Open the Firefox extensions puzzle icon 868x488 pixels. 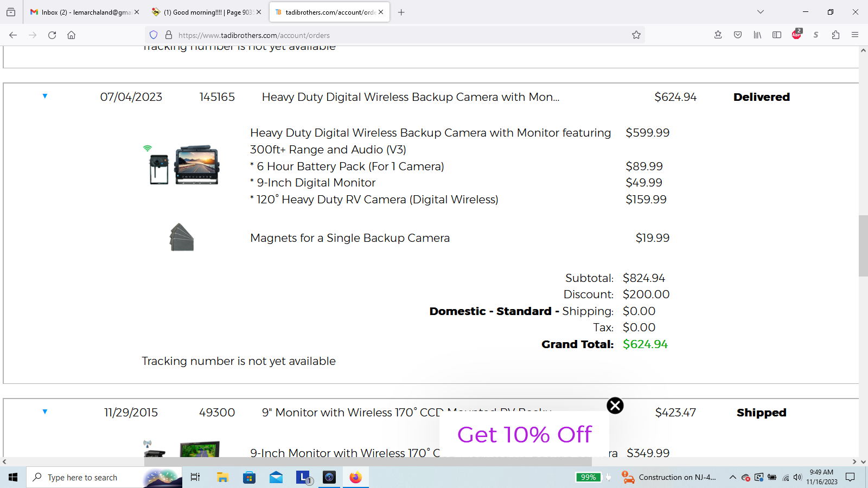tap(835, 35)
